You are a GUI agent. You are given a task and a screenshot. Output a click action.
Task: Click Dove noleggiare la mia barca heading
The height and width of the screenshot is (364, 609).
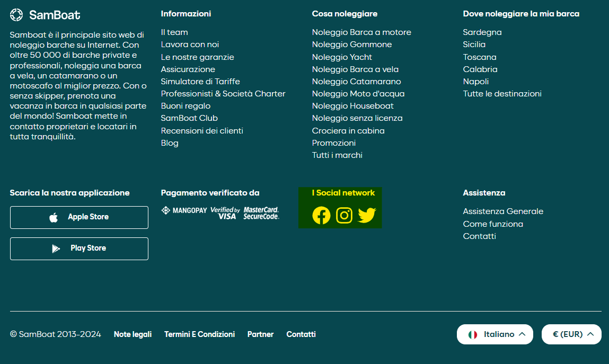click(521, 14)
